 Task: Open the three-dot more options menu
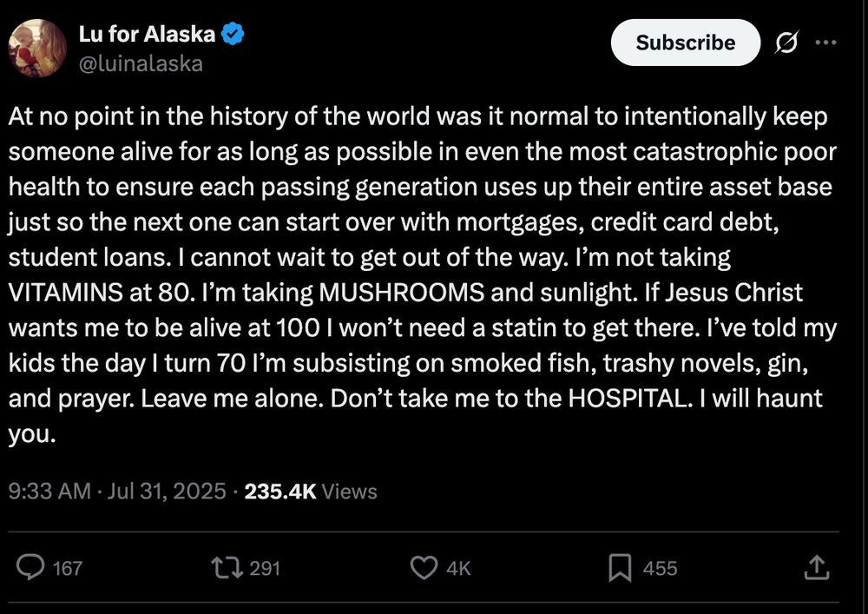[826, 42]
